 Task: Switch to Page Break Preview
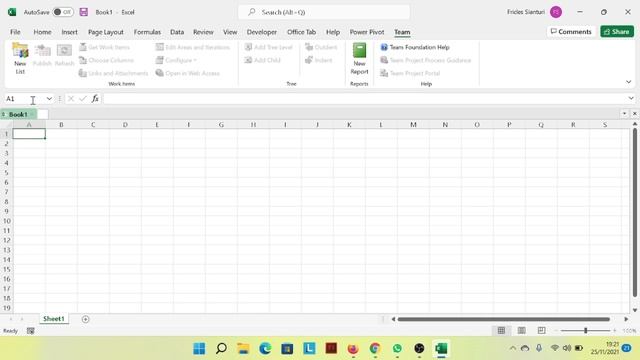[x=541, y=331]
